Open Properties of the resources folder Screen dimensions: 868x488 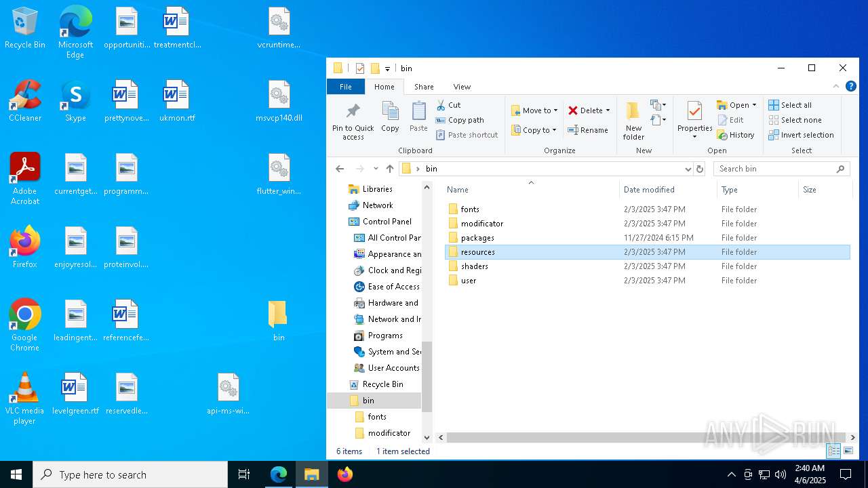click(694, 121)
